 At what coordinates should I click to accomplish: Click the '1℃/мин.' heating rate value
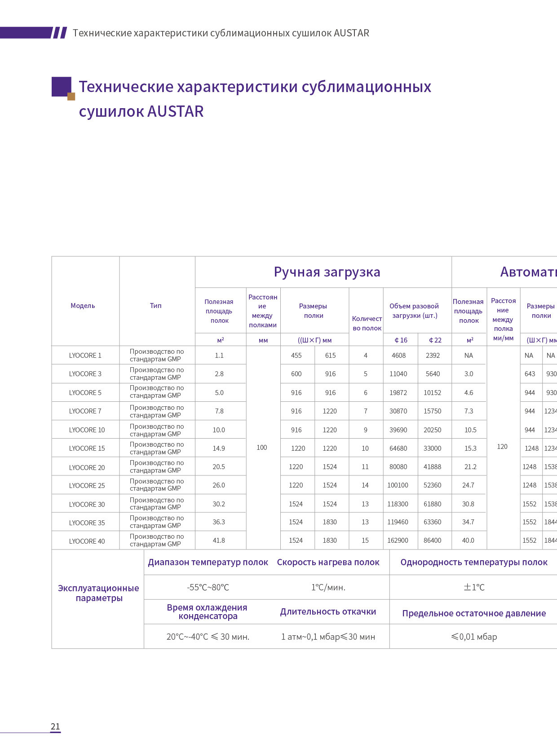(328, 588)
